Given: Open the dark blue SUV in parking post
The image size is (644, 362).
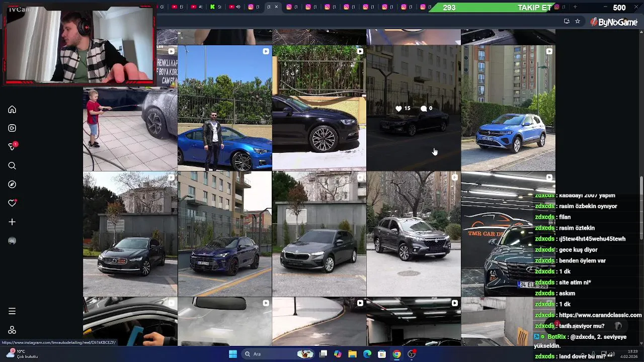Looking at the screenshot, I should coord(225,234).
